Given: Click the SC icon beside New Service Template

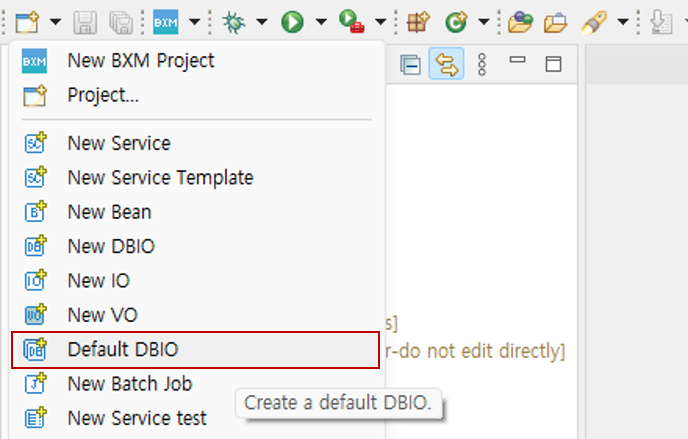Looking at the screenshot, I should pos(35,177).
